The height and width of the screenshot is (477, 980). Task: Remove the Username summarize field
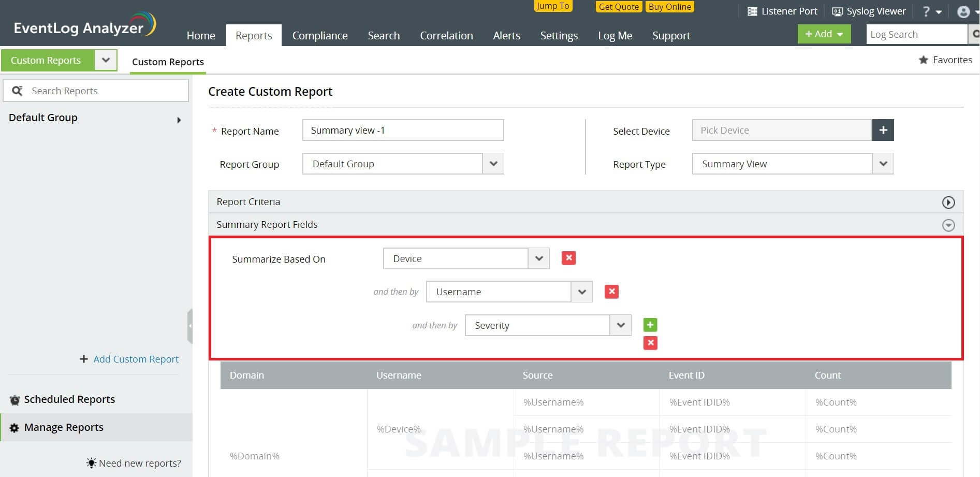point(611,292)
